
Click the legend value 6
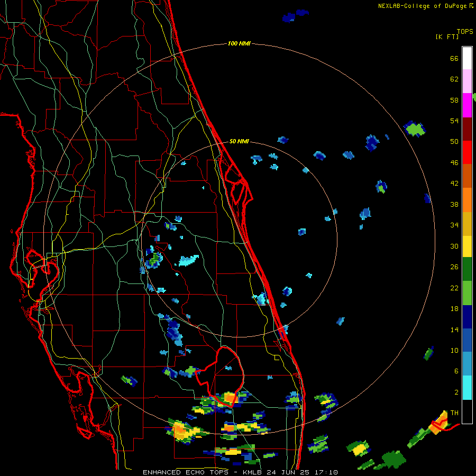pos(456,371)
